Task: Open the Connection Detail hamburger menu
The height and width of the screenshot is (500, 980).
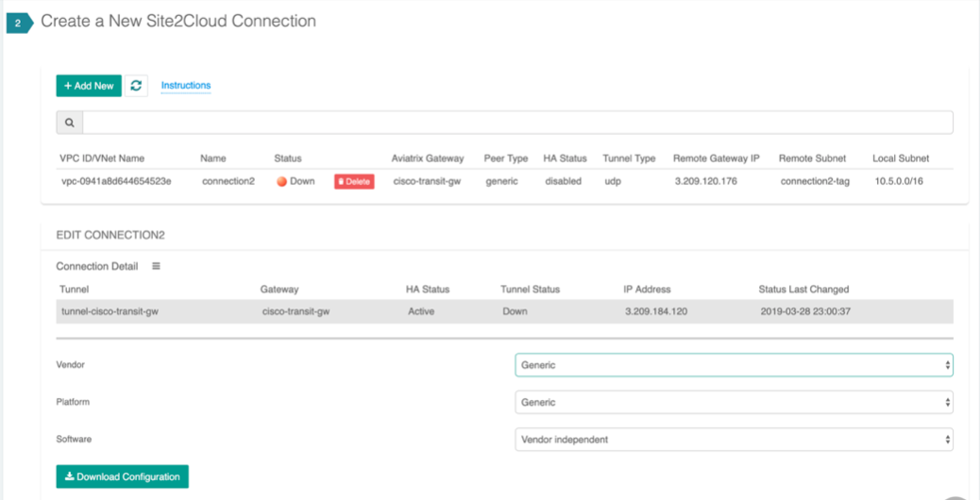Action: pos(156,266)
